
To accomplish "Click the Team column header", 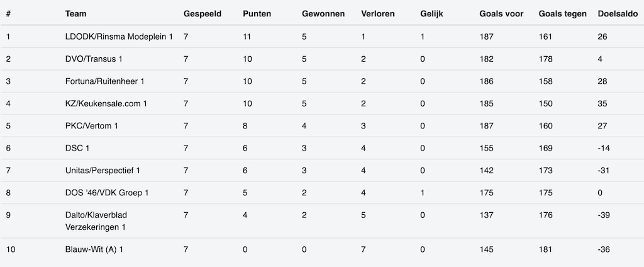I will point(75,14).
